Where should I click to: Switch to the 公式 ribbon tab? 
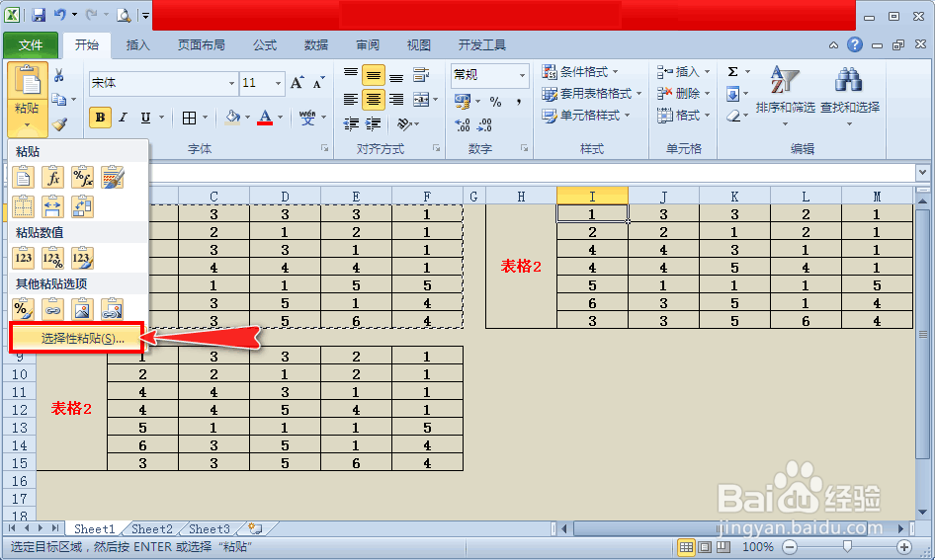264,45
